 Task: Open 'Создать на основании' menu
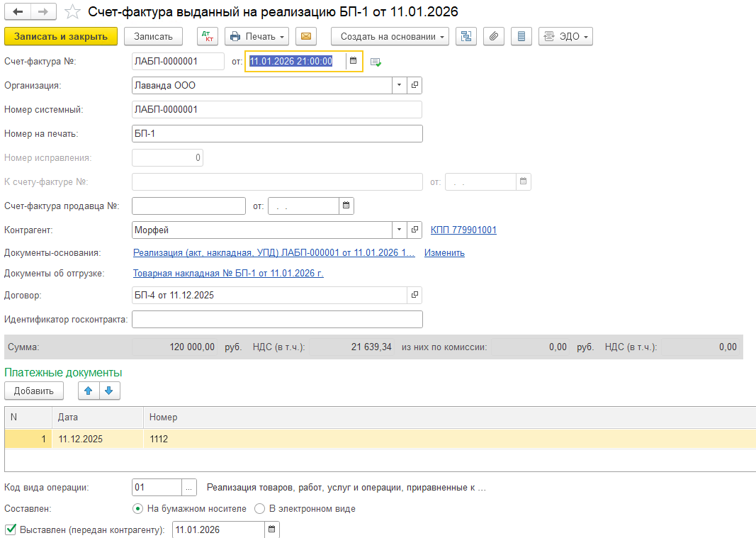tap(390, 36)
